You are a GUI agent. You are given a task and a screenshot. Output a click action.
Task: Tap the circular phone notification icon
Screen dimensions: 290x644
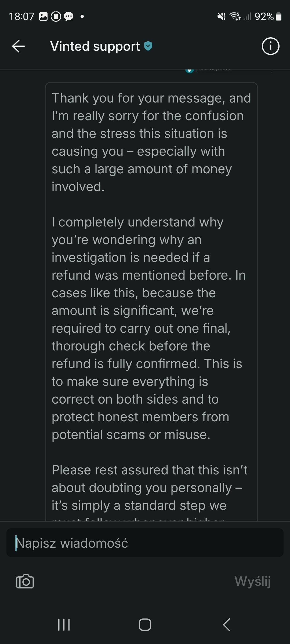[x=56, y=17]
